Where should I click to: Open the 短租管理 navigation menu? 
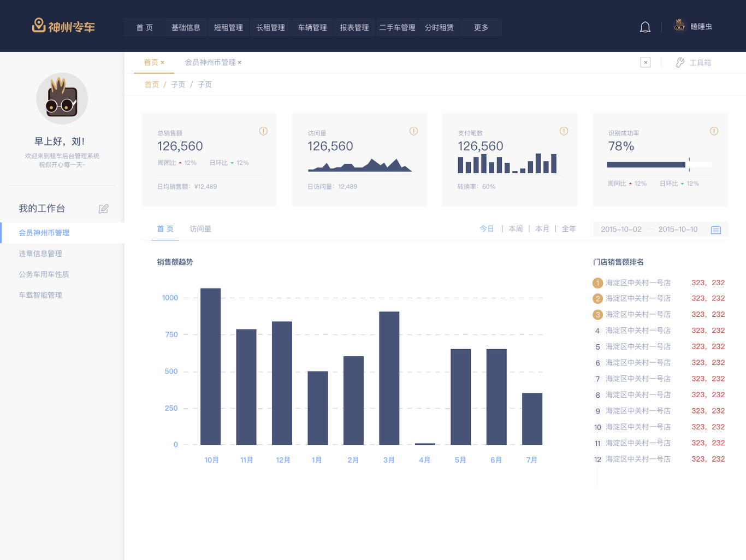pyautogui.click(x=228, y=27)
